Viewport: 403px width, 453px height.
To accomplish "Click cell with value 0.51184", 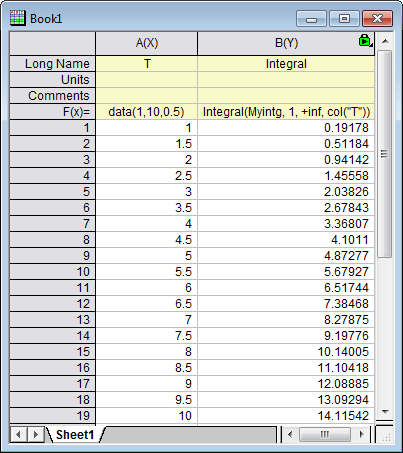I will pyautogui.click(x=286, y=144).
